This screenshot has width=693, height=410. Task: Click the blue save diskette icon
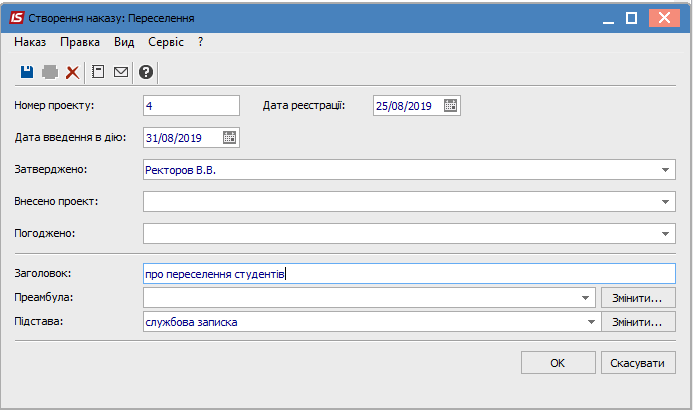coord(27,72)
